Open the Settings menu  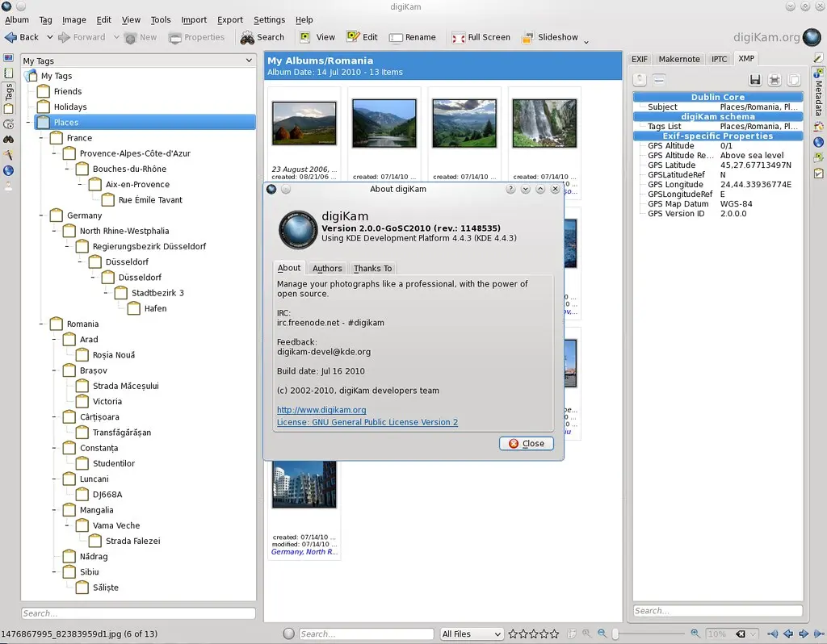pos(269,19)
